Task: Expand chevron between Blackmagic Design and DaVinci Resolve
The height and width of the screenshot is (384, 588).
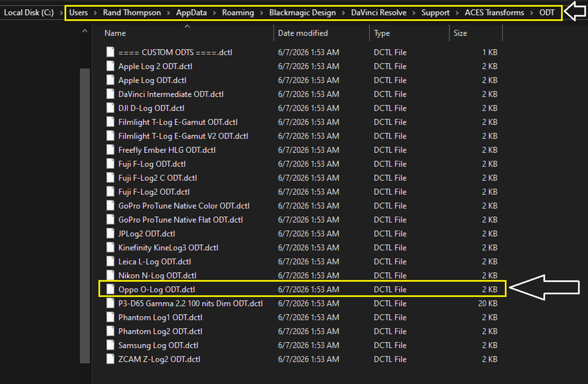Action: 344,13
